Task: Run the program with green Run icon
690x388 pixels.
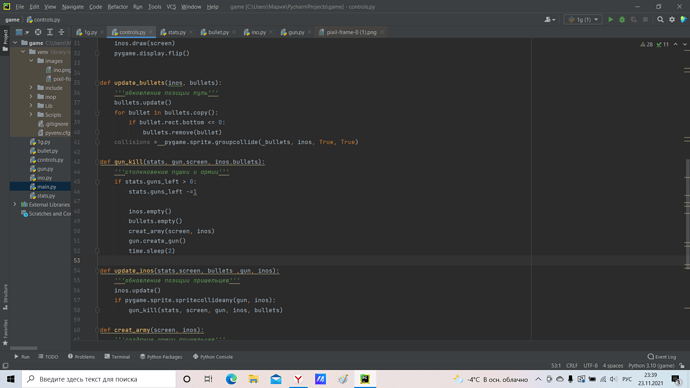Action: pos(610,19)
